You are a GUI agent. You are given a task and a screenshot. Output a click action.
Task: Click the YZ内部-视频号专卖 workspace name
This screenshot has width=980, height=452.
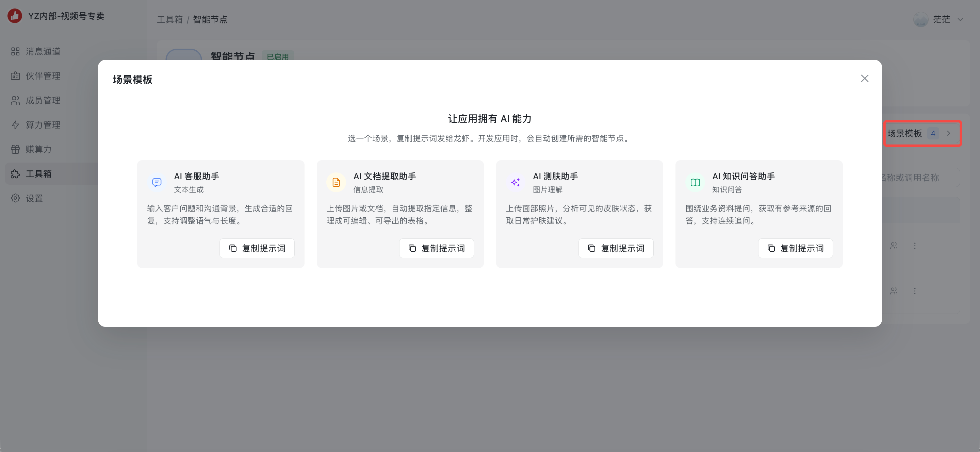click(66, 16)
